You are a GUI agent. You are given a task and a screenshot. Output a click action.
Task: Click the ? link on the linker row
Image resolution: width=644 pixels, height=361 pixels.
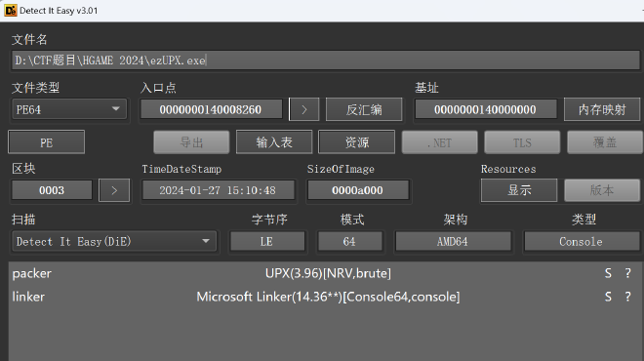627,297
